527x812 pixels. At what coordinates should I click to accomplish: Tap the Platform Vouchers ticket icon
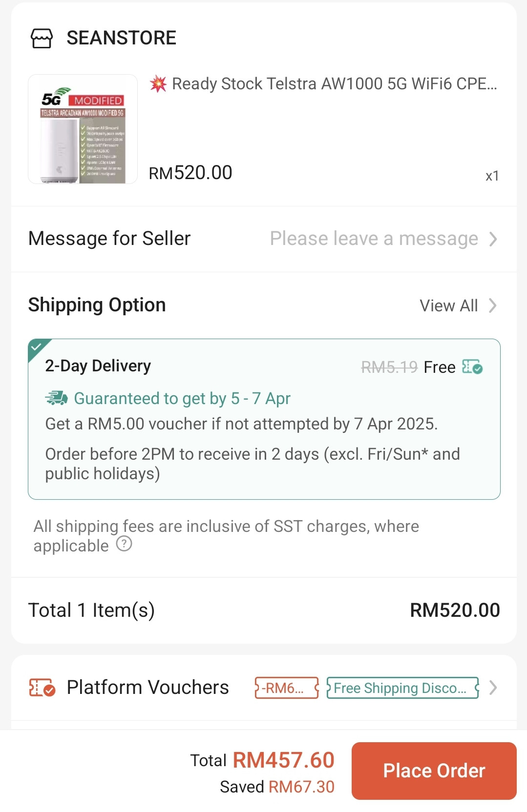click(x=42, y=688)
